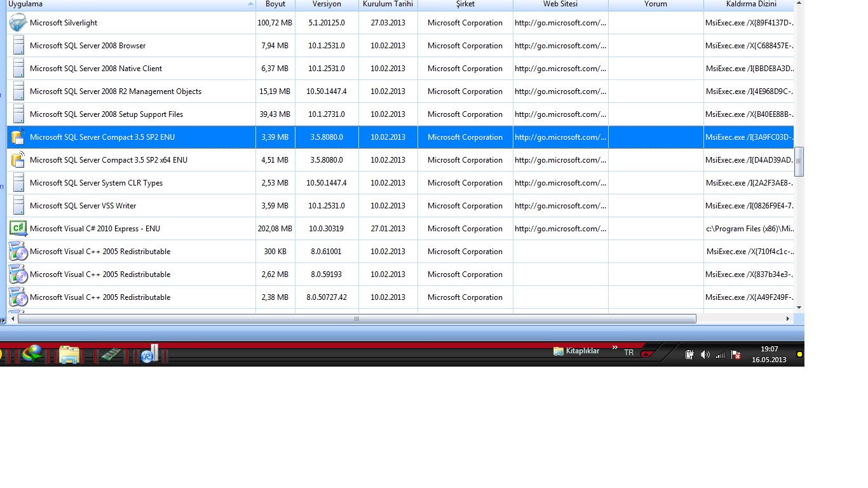This screenshot has height=488, width=868.
Task: Sort by the Kurulum Tarihi column header
Action: tap(388, 4)
